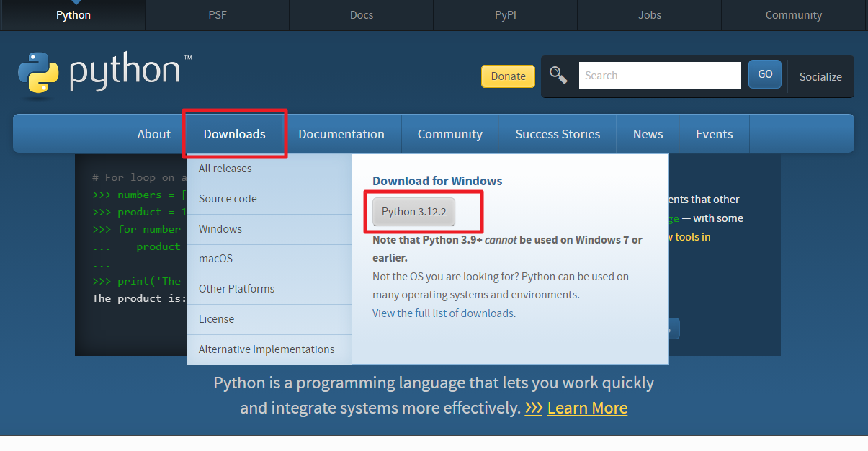Click the GO search button
Screen dimensions: 868x451
[x=765, y=74]
